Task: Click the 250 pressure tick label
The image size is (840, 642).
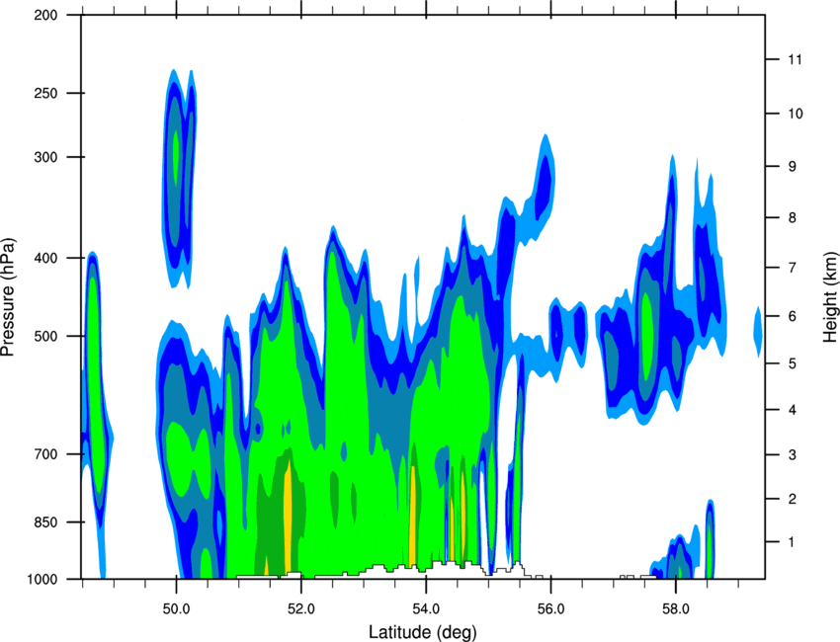Action: [x=45, y=93]
